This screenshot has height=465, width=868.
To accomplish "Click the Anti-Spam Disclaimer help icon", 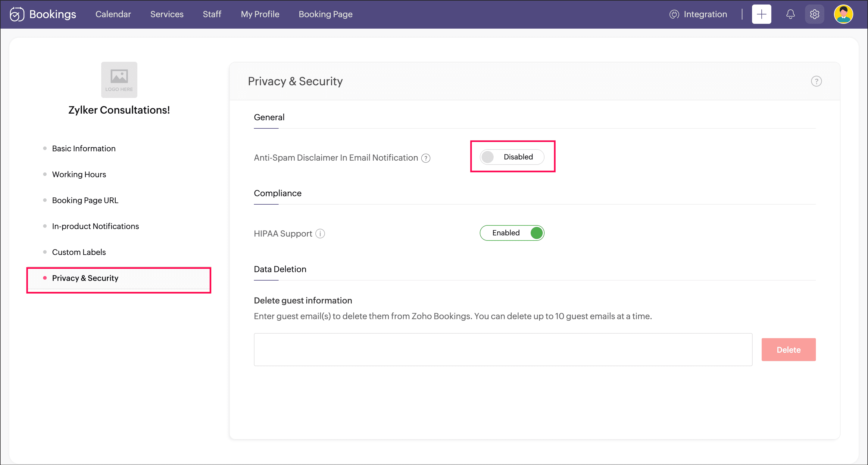I will pyautogui.click(x=426, y=158).
